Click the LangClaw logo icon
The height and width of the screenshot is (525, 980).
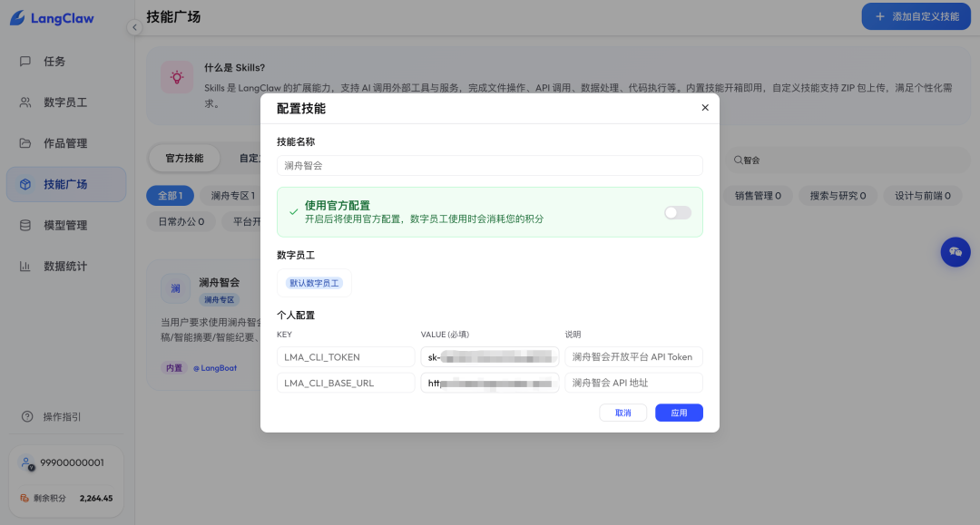pos(17,18)
